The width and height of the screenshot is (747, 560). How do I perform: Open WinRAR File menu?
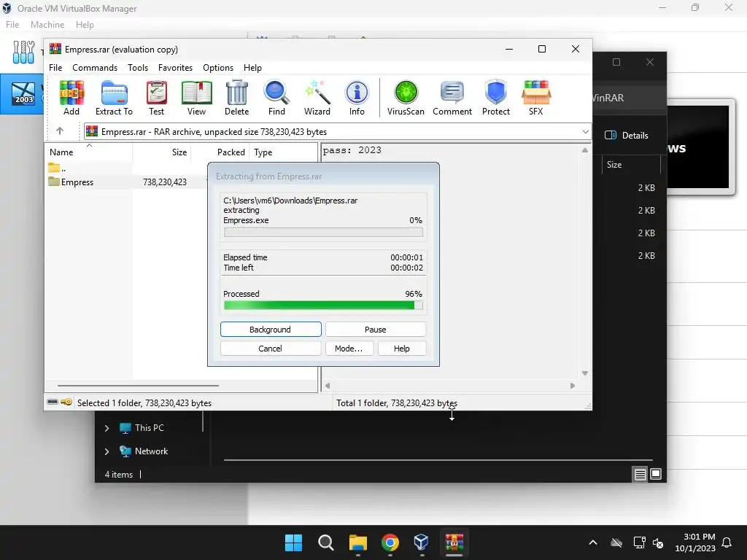pyautogui.click(x=55, y=68)
